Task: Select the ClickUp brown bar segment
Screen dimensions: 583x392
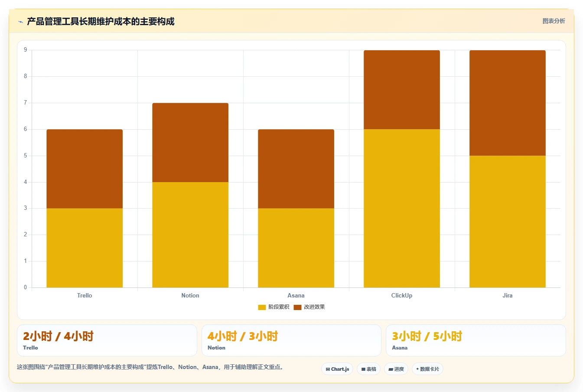Action: 402,90
